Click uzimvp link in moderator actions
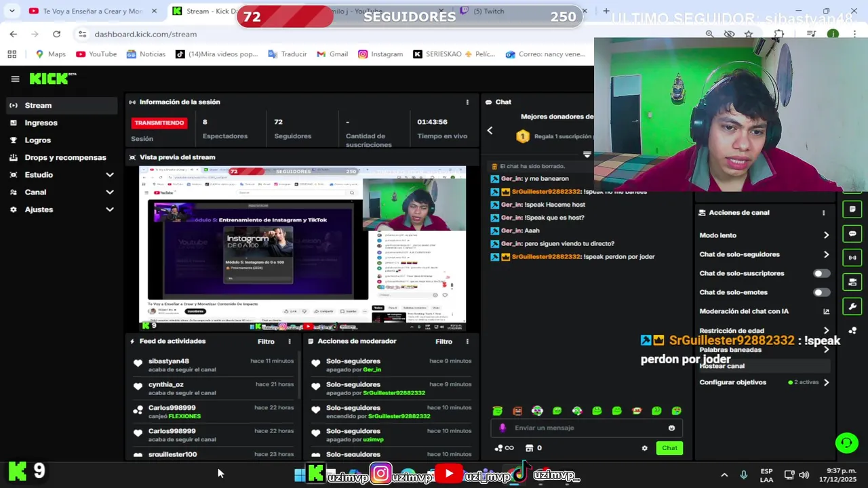This screenshot has height=488, width=868. tap(373, 439)
